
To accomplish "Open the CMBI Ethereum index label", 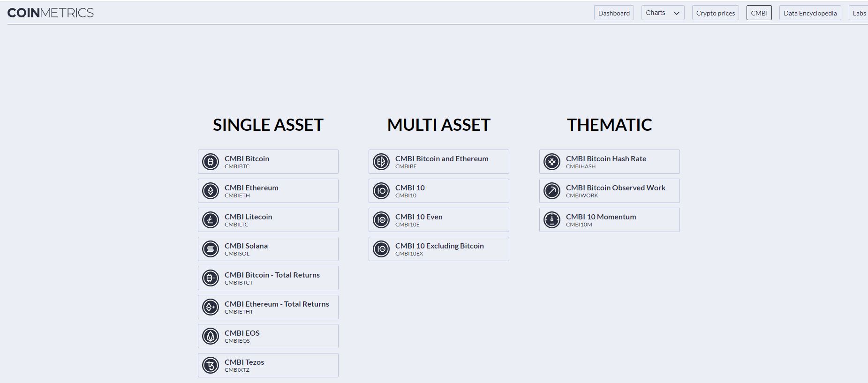I will pyautogui.click(x=251, y=188).
